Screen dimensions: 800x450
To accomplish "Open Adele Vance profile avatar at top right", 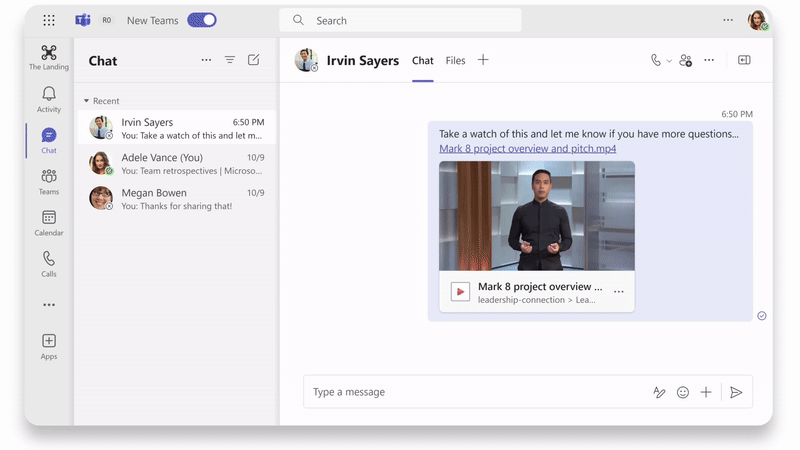I will (x=758, y=20).
